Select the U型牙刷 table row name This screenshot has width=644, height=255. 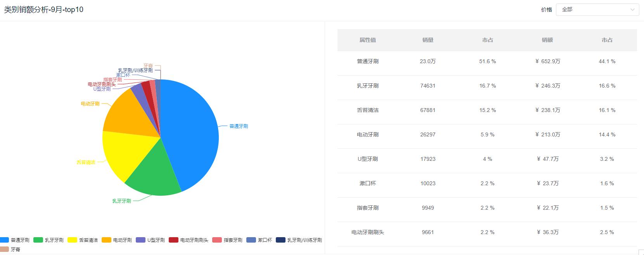(x=368, y=159)
